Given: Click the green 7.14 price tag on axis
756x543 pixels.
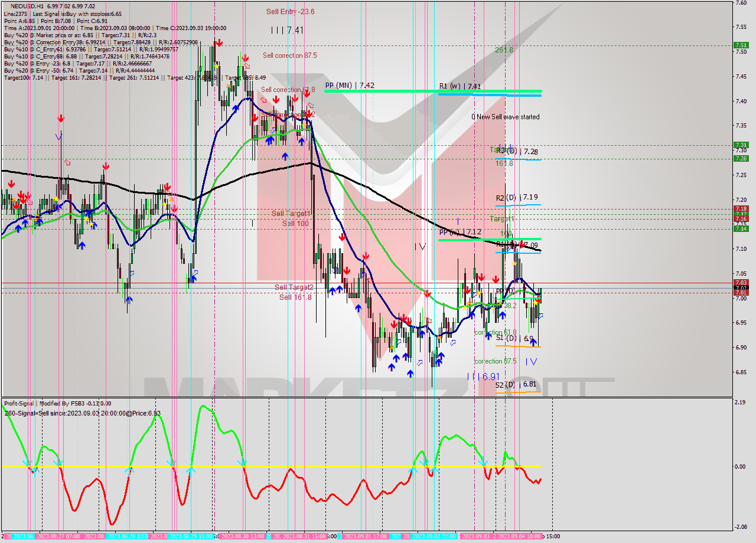Looking at the screenshot, I should pyautogui.click(x=740, y=228).
